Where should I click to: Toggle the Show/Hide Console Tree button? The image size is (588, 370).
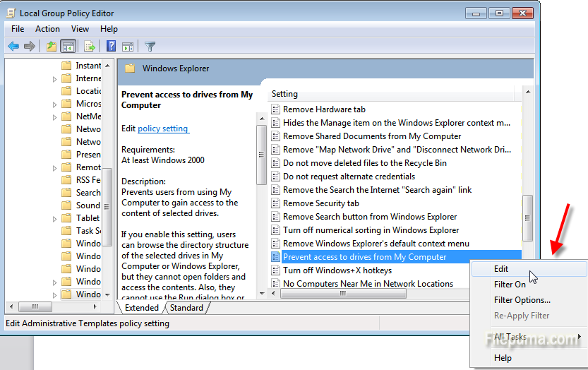(x=68, y=47)
